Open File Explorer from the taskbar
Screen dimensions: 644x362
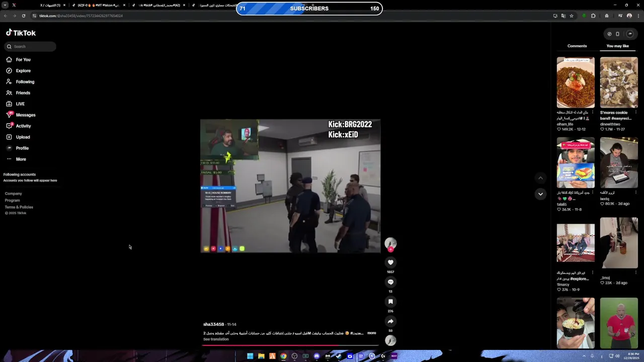pos(261,356)
